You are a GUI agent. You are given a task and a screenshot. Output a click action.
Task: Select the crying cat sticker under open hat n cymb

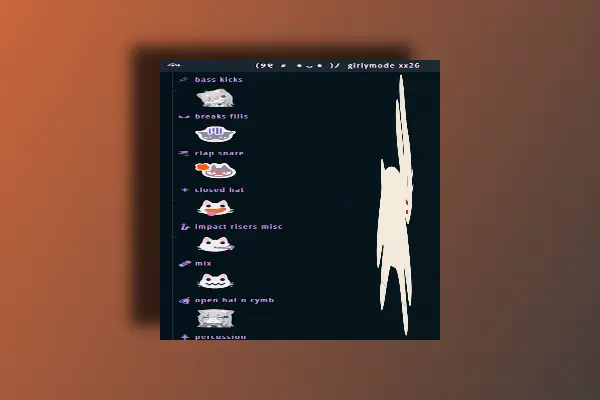215,318
